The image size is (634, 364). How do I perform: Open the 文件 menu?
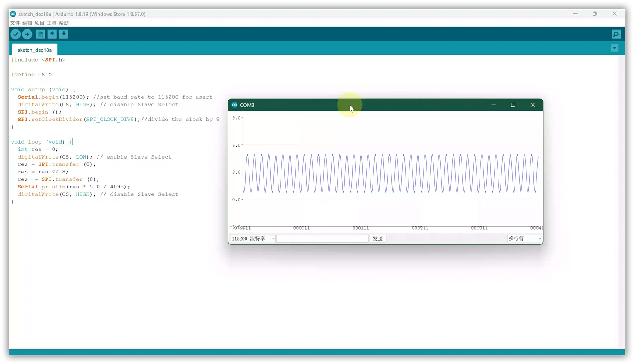(x=15, y=23)
